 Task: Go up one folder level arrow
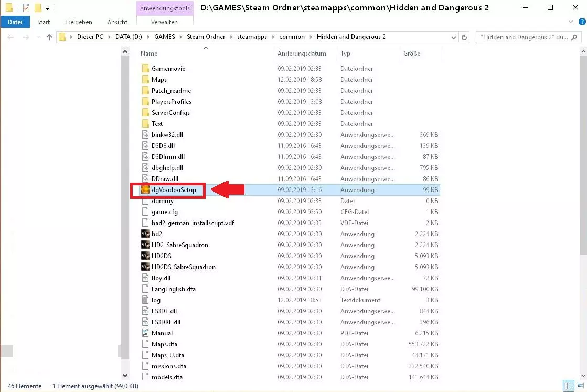tap(49, 37)
